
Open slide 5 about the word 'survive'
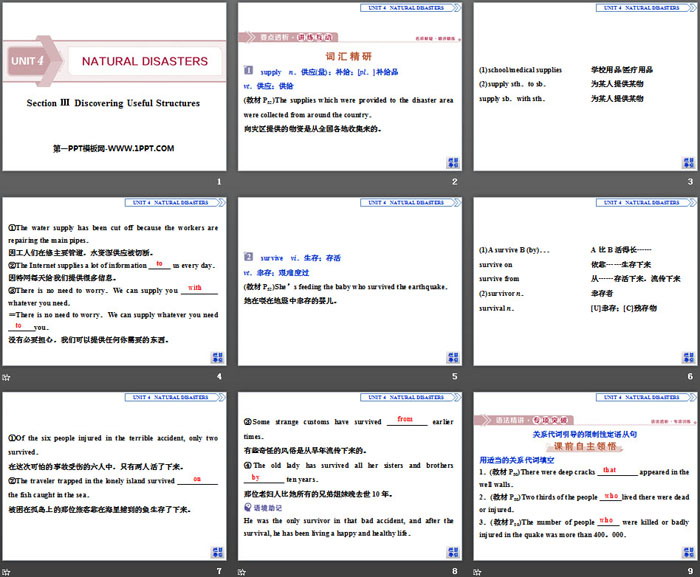pos(348,282)
